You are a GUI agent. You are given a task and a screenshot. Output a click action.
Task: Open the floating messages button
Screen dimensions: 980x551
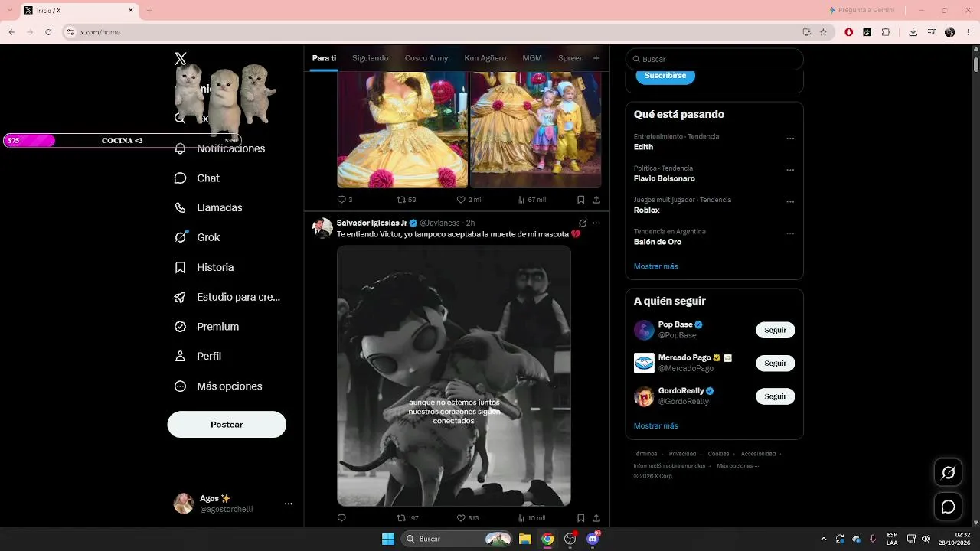coord(948,507)
